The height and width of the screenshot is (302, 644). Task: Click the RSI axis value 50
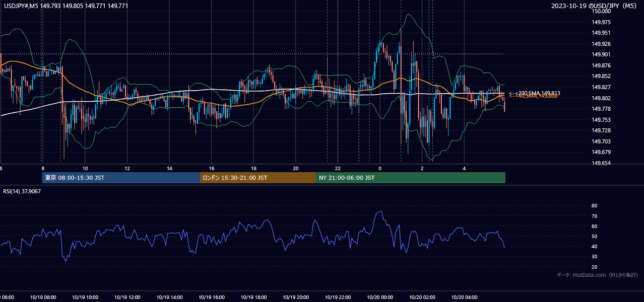[594, 236]
